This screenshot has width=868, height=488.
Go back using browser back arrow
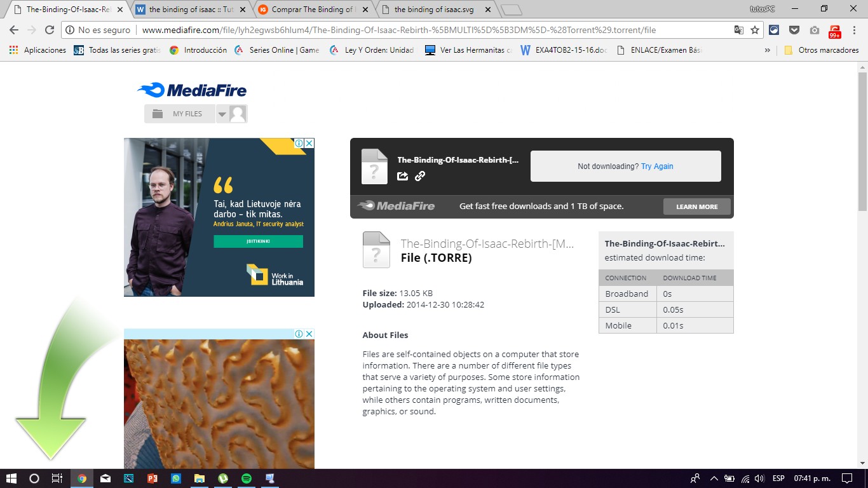pos(14,30)
